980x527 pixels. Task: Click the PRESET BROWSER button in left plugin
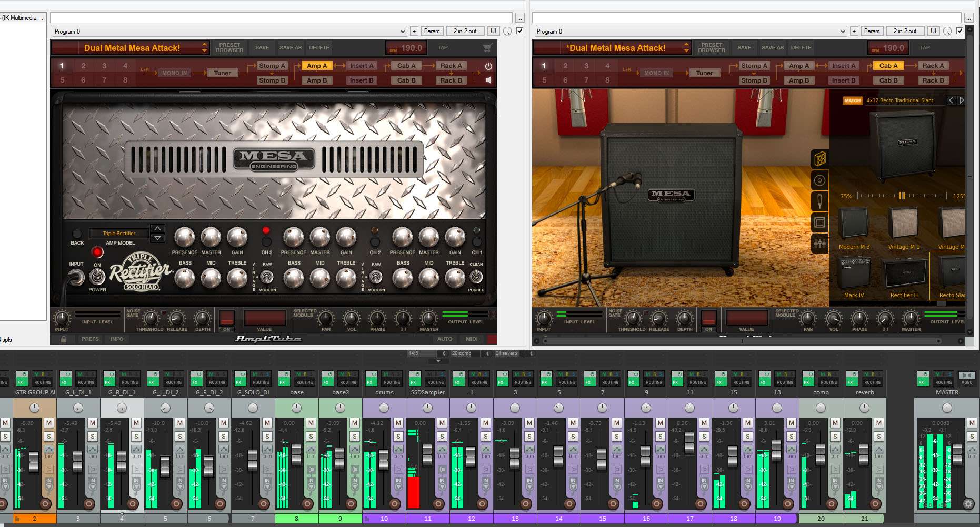(x=229, y=48)
